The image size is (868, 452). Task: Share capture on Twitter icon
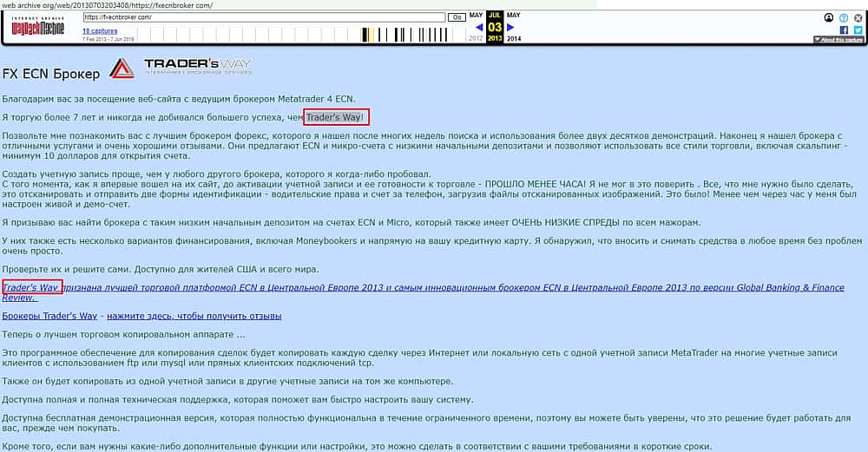(x=858, y=29)
